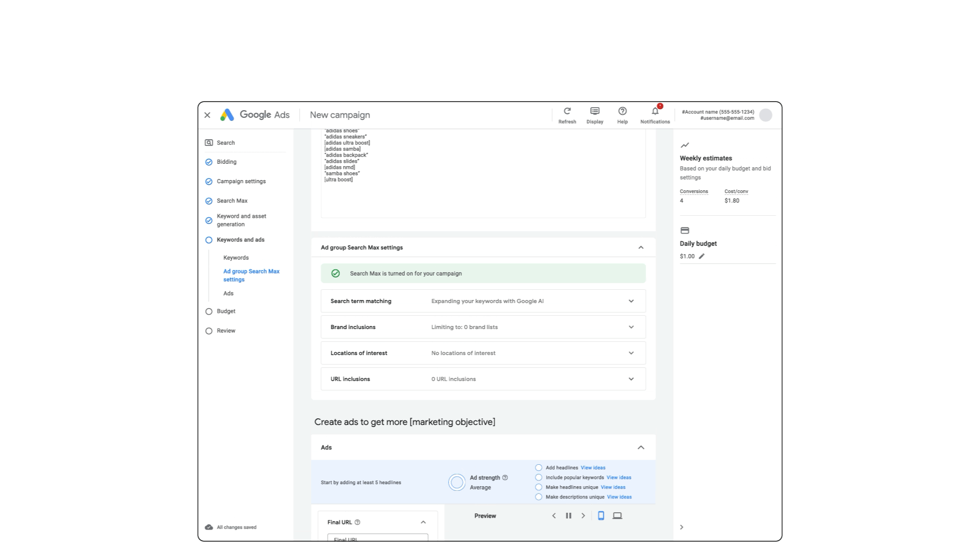This screenshot has height=551, width=980.
Task: Click into the Final URL input field
Action: click(378, 538)
